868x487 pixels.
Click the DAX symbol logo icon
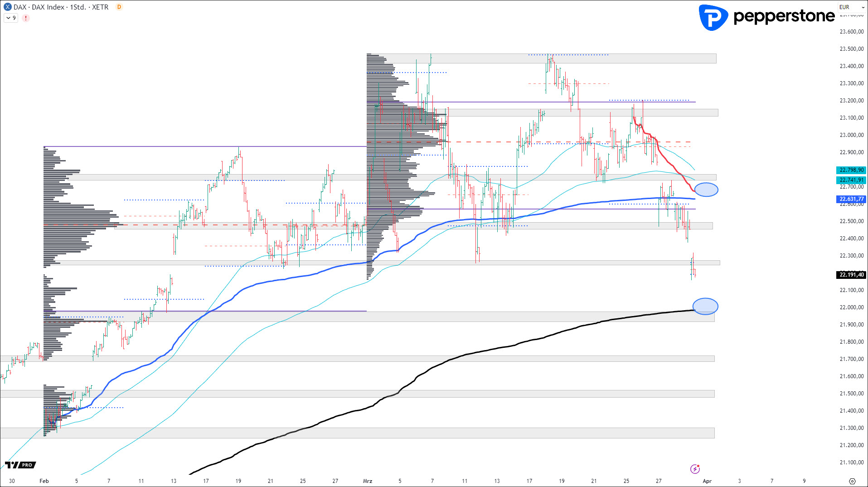click(7, 7)
